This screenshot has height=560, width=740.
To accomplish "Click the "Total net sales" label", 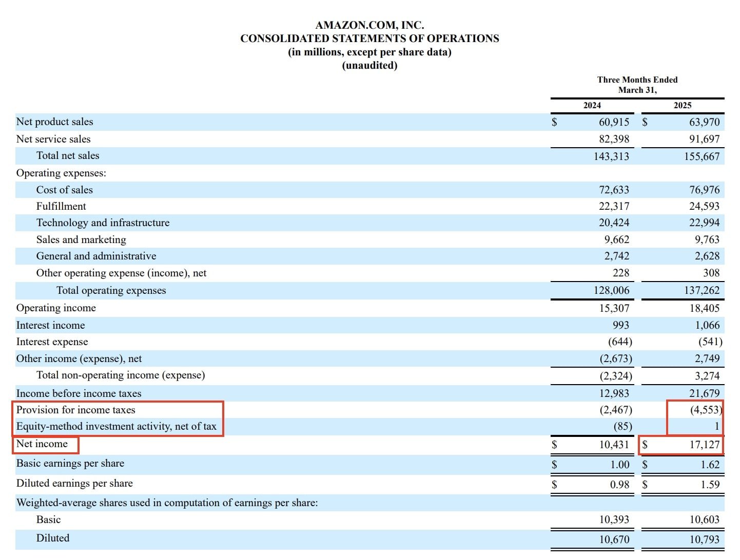I will click(68, 155).
